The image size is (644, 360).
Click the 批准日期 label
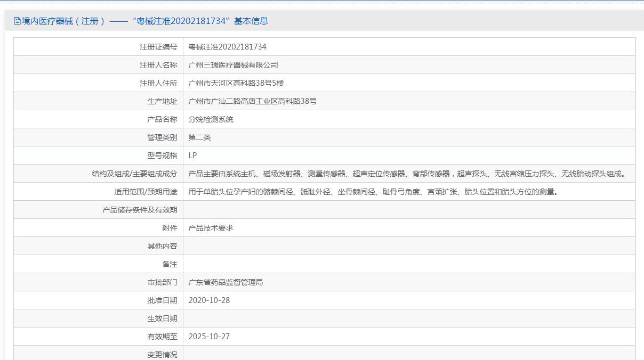[x=162, y=300]
